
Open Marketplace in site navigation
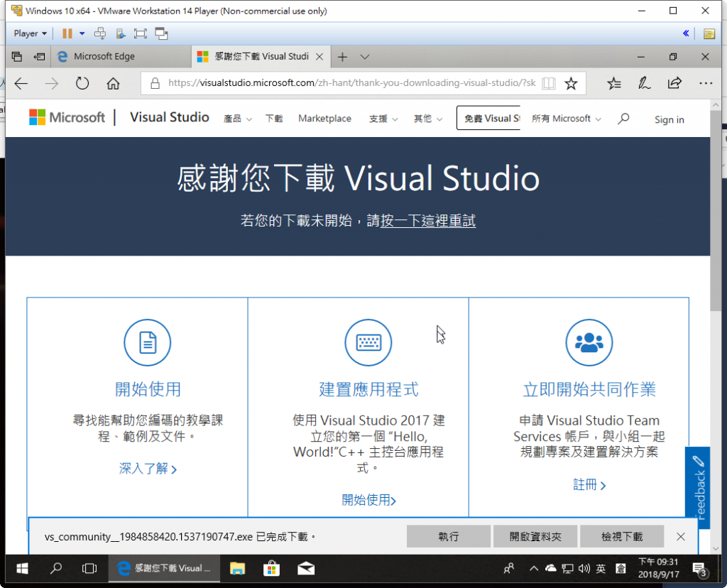point(324,119)
